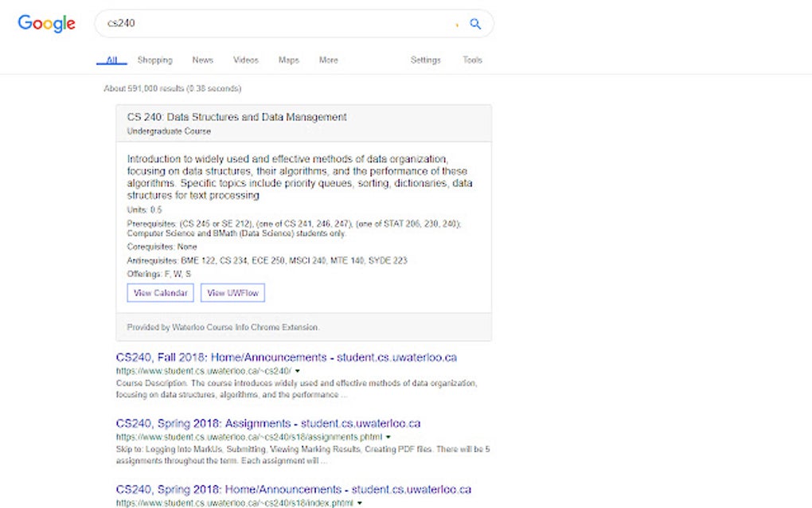Viewport: 812px width, 508px height.
Task: Open the Shopping search category
Action: coord(155,60)
